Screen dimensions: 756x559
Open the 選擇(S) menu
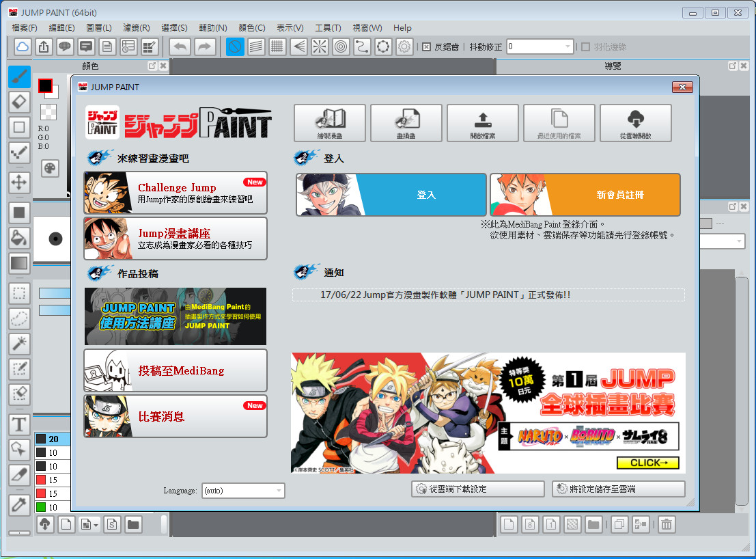point(174,27)
